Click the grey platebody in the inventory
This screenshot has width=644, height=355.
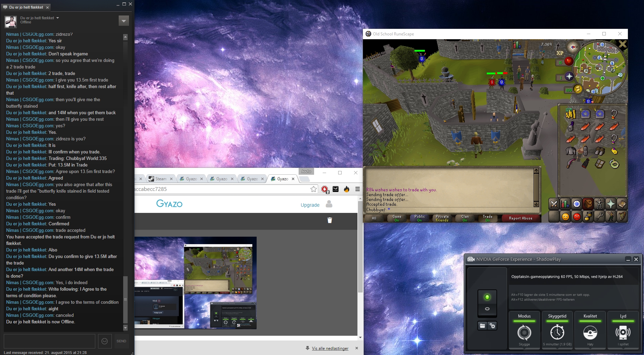(570, 151)
